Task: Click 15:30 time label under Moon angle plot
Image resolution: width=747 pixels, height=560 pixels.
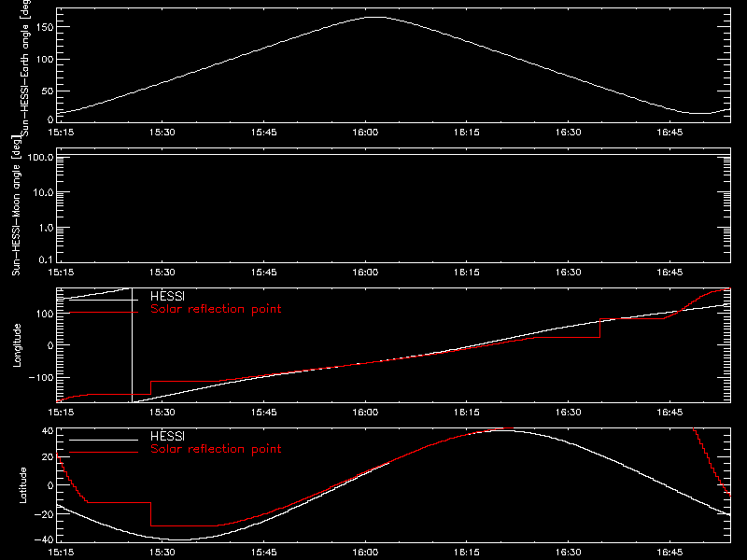Action: point(162,272)
